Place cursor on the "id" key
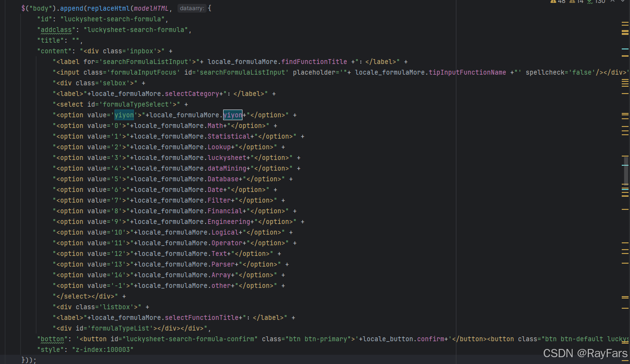This screenshot has width=630, height=364. pos(45,19)
